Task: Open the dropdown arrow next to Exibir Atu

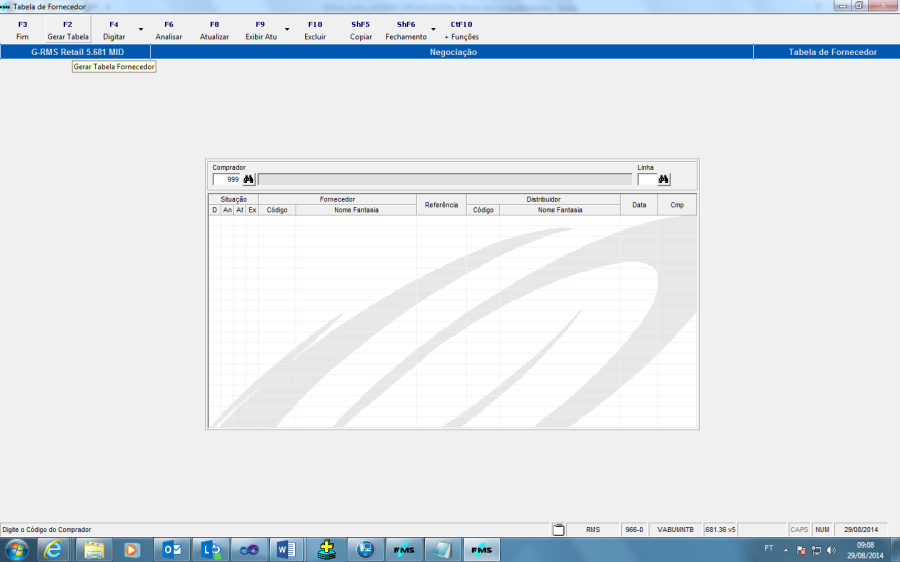Action: (x=287, y=30)
